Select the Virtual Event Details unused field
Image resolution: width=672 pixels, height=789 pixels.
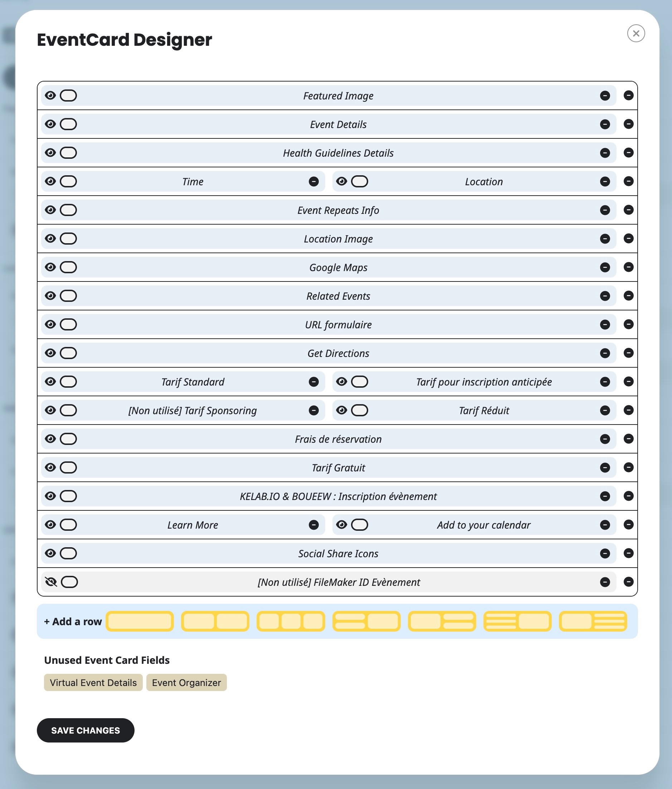[93, 682]
